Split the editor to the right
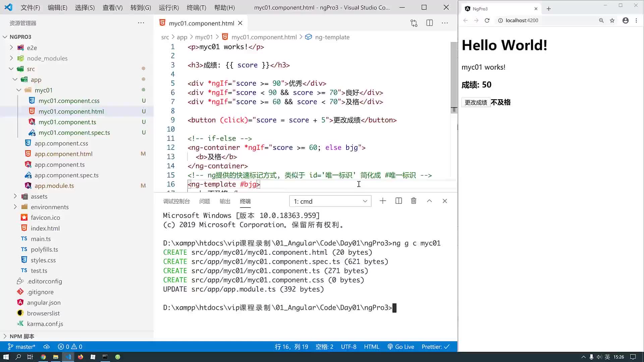Screen dimensions: 644x362 429,23
